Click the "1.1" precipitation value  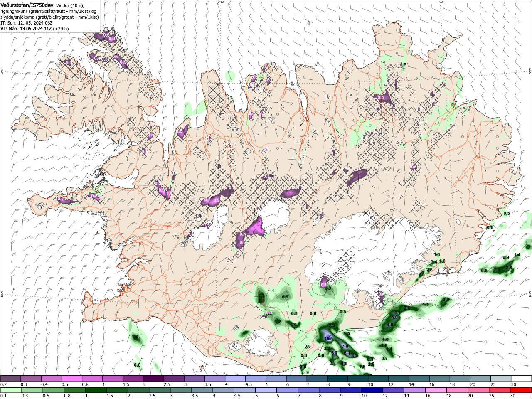pos(426,305)
